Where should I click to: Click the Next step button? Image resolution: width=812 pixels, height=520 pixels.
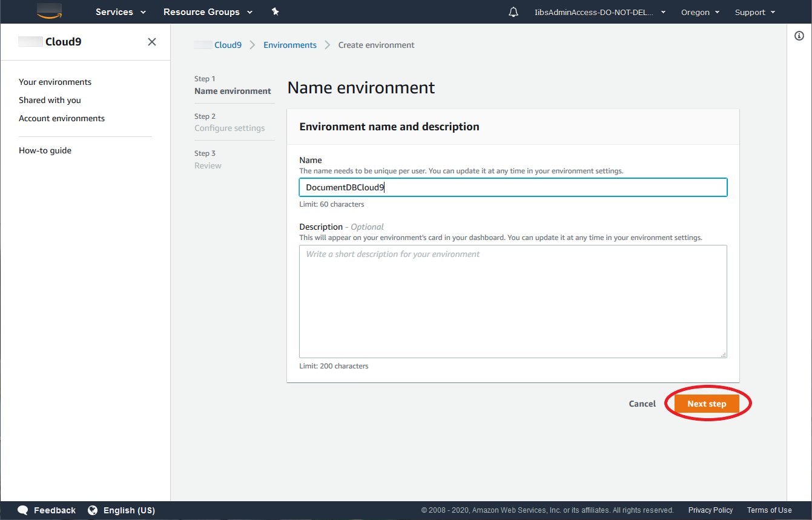coord(707,404)
